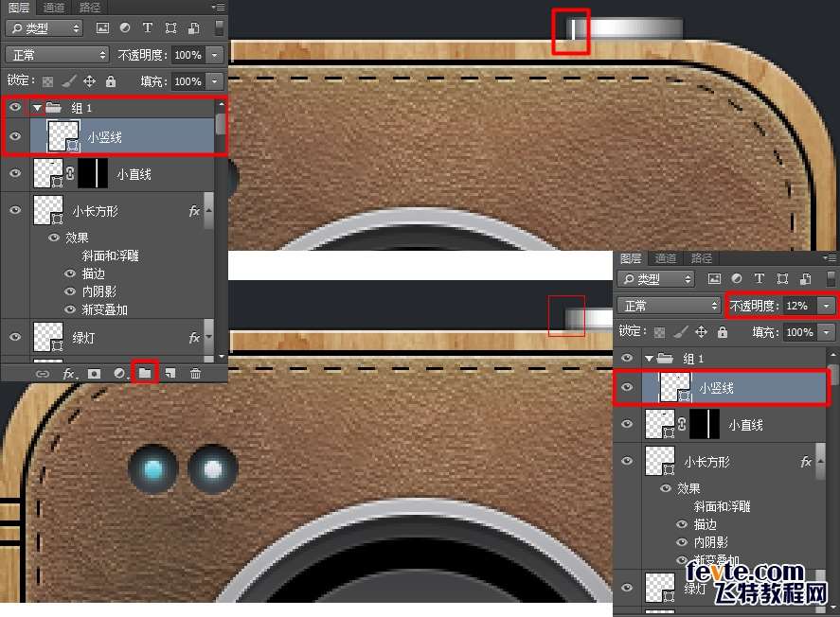Switch to 路径 tab in 100%-opacity panel

(x=89, y=8)
